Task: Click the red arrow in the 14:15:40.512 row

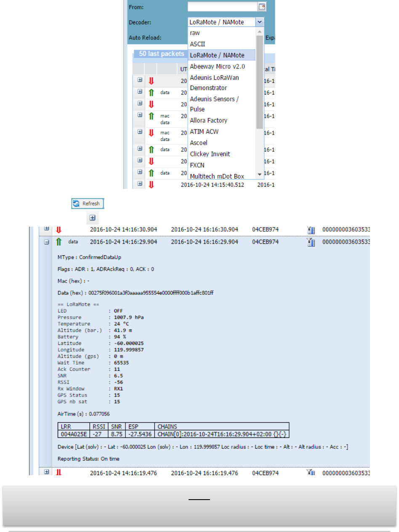Action: click(x=151, y=185)
